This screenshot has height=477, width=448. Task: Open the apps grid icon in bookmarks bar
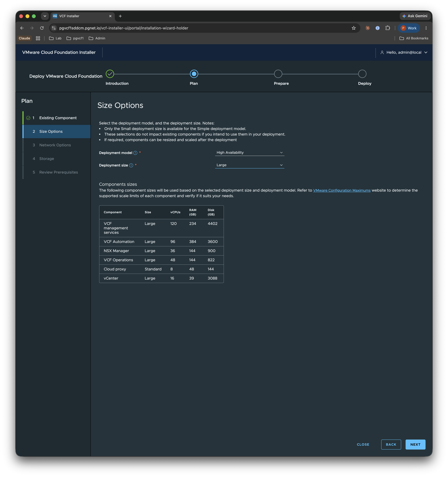click(38, 38)
